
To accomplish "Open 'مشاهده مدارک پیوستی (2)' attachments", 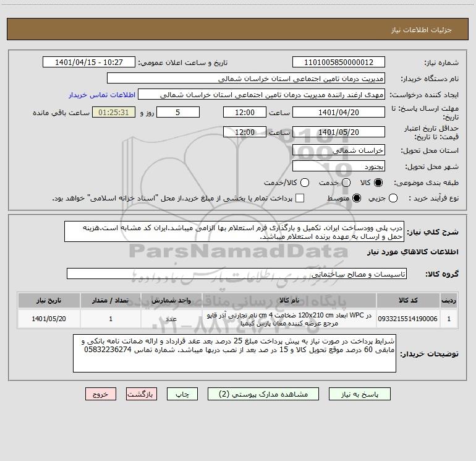I will pyautogui.click(x=263, y=394).
